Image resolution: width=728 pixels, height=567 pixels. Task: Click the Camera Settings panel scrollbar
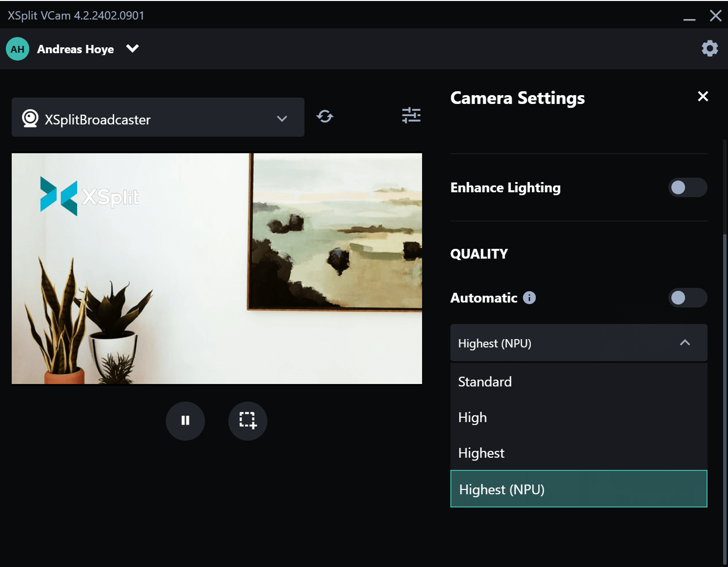point(725,399)
